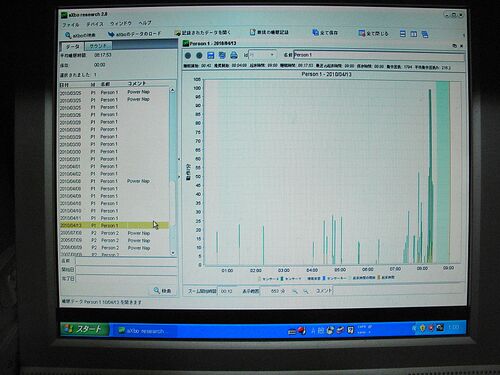Click the save all toolbar icon

[315, 32]
